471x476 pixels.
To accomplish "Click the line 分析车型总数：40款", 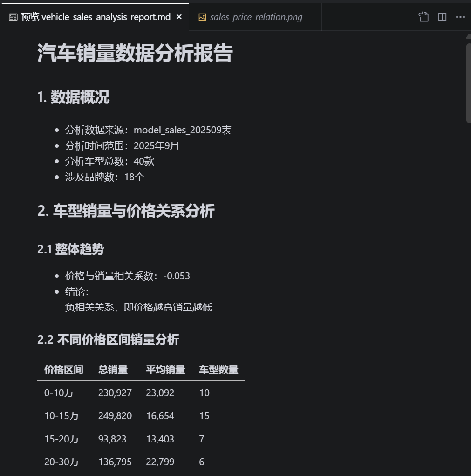I will tap(109, 161).
